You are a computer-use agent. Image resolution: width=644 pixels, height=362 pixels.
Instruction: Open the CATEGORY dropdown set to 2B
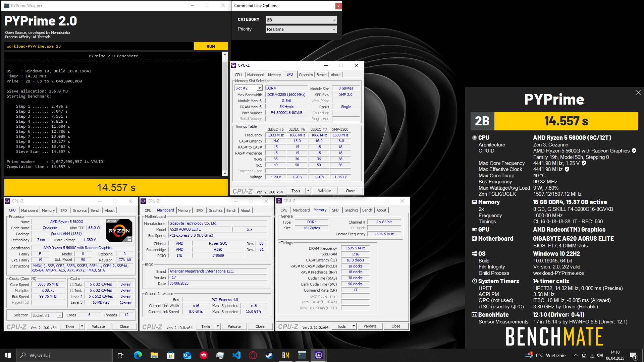point(301,20)
